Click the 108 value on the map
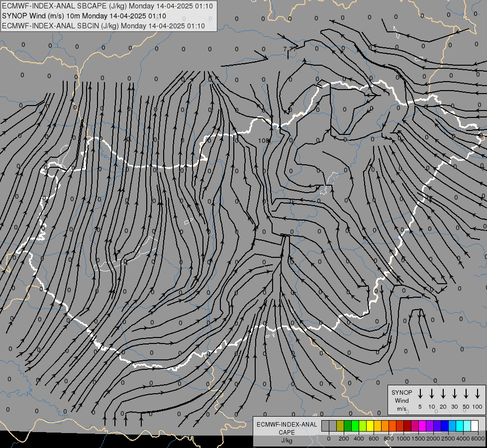Viewport: 487px width, 448px height. pos(263,140)
